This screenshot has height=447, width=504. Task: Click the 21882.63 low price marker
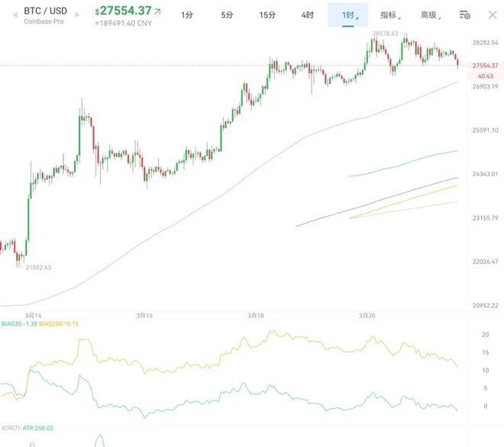point(38,268)
